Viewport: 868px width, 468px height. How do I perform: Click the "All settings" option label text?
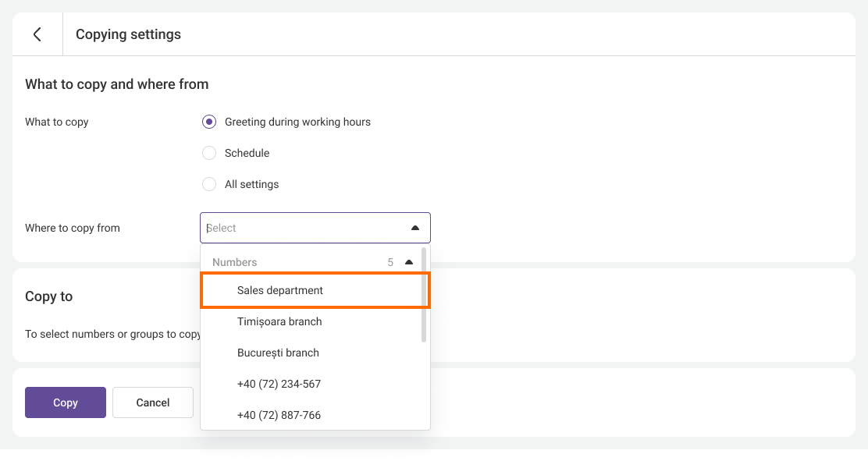pos(251,184)
